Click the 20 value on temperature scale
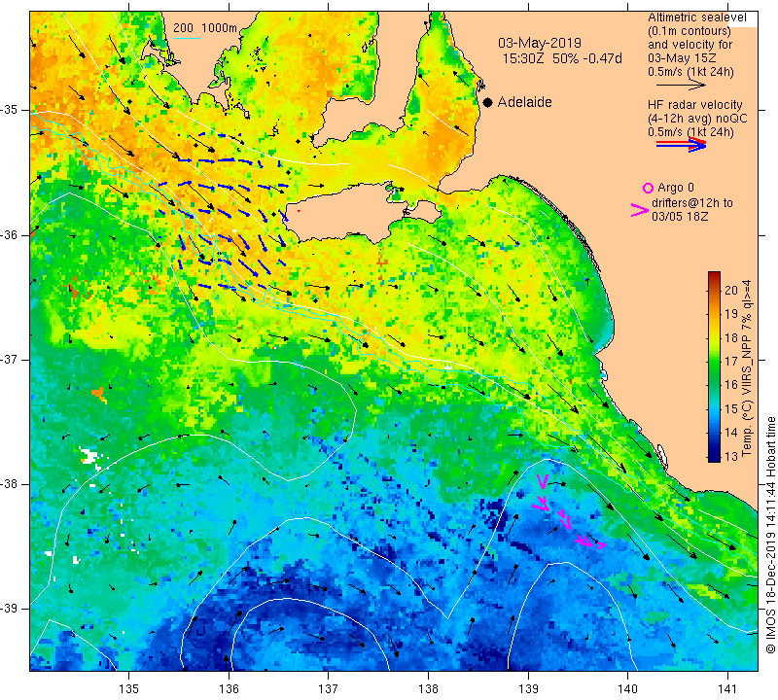 731,291
